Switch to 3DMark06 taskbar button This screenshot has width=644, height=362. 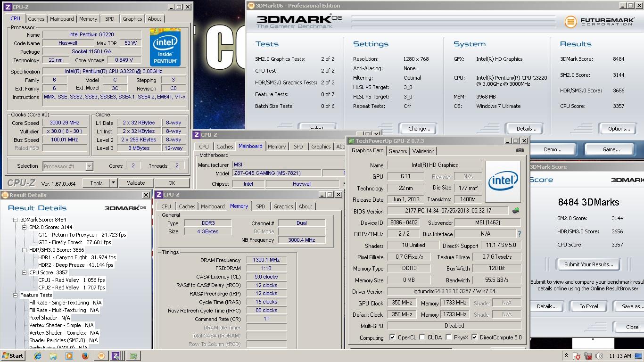(x=101, y=356)
